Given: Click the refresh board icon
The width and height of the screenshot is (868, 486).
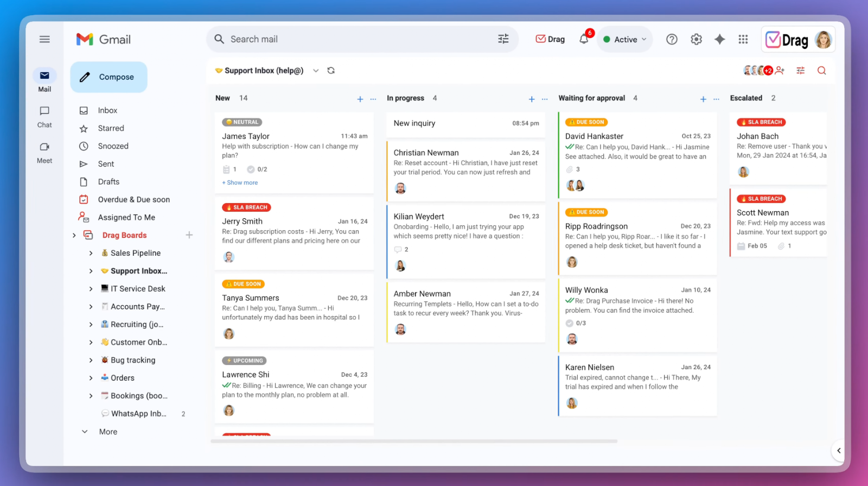Looking at the screenshot, I should point(331,71).
